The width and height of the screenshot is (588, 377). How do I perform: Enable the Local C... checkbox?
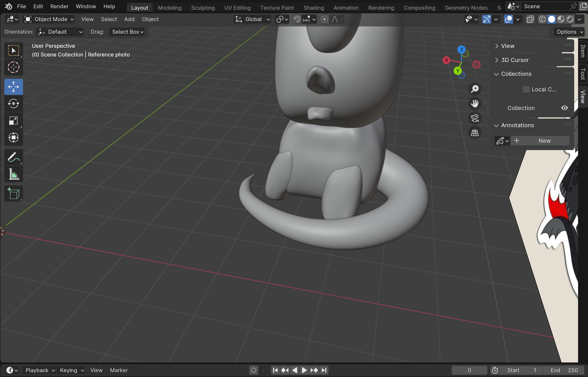click(x=526, y=89)
